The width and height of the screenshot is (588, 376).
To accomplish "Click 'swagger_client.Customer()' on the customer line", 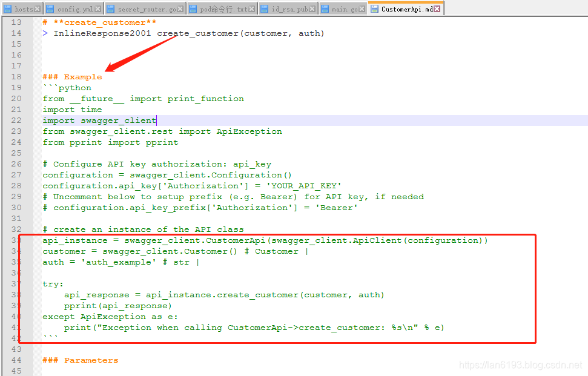I will (170, 251).
